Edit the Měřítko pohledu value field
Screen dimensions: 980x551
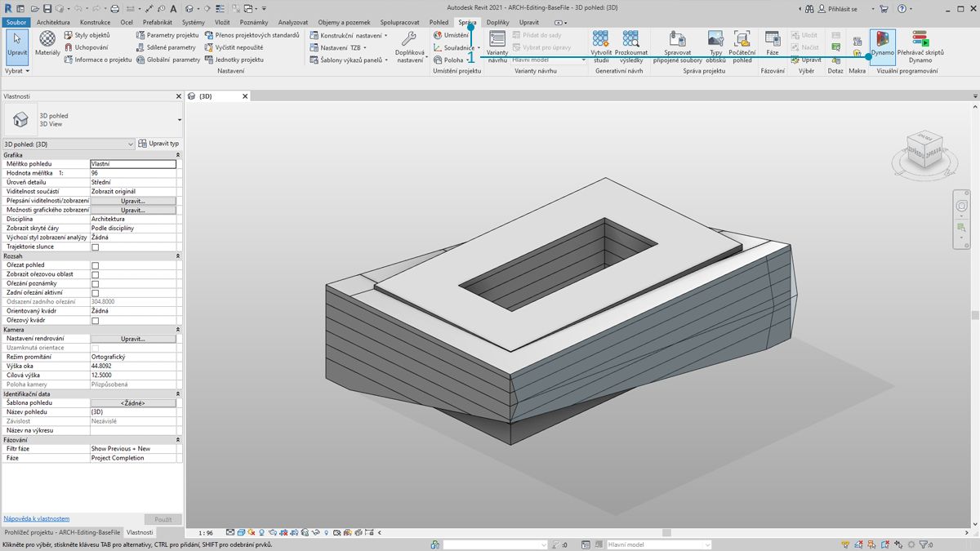click(x=133, y=164)
